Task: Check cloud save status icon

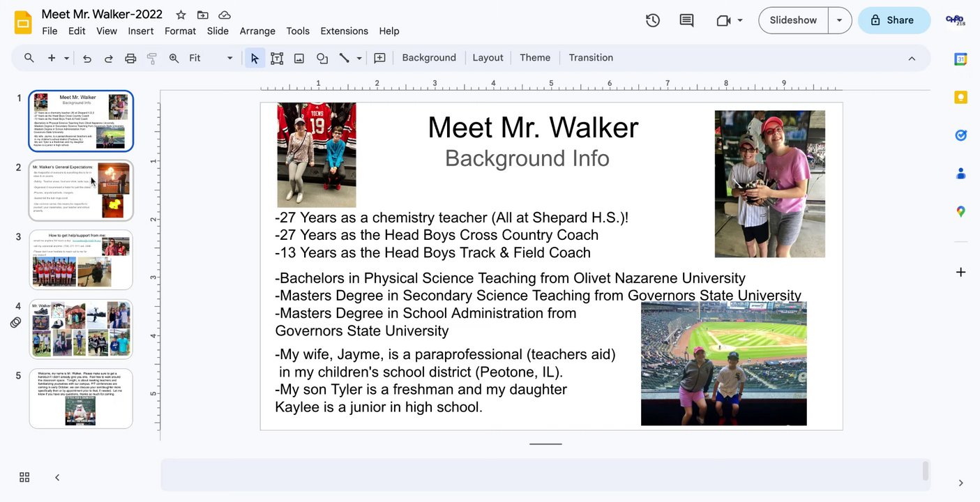Action: point(225,15)
